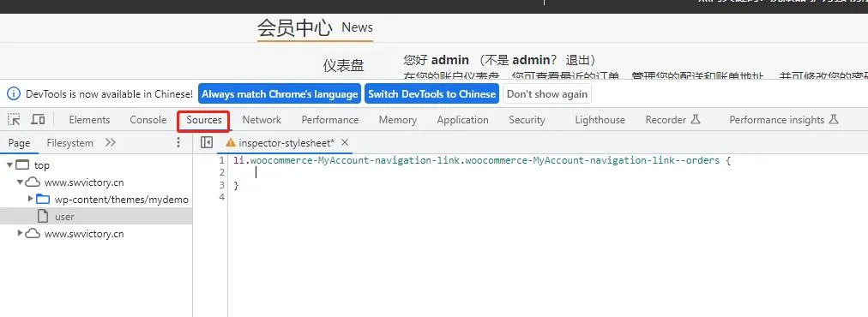Close the inspector-stylesheet tab
The width and height of the screenshot is (868, 317).
point(345,143)
